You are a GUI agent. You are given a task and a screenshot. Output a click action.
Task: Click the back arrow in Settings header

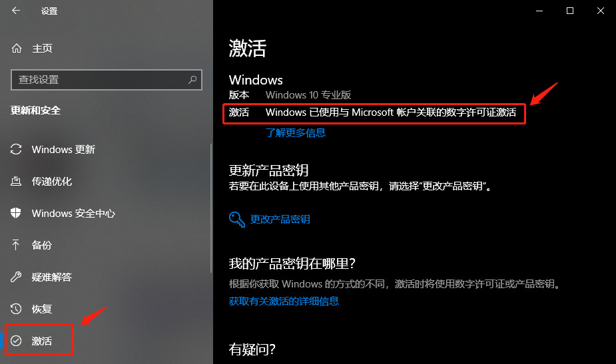(x=16, y=11)
